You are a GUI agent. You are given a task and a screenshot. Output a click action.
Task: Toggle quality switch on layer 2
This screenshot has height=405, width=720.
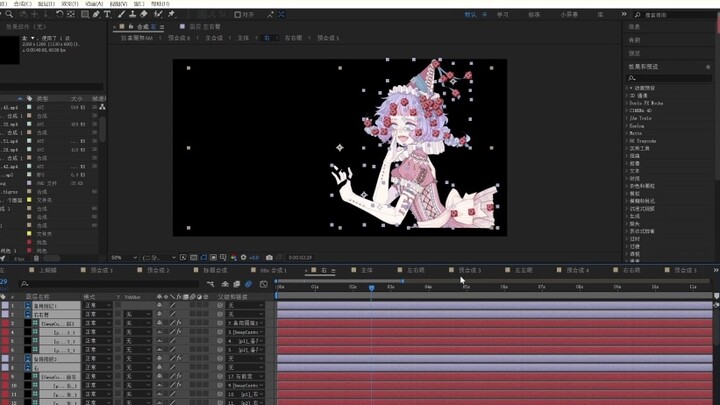click(173, 315)
